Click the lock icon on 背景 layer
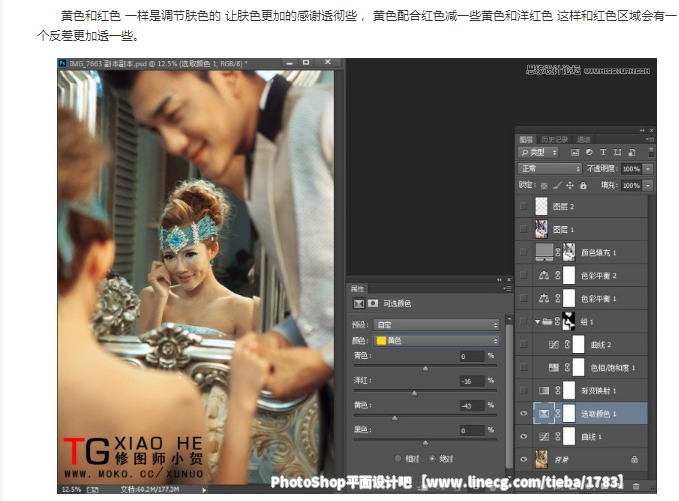Image resolution: width=679 pixels, height=501 pixels. 634,459
